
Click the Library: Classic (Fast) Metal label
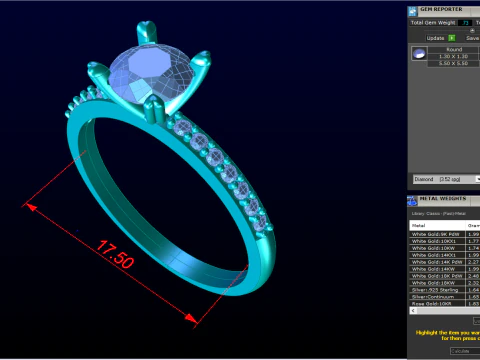coord(439,213)
